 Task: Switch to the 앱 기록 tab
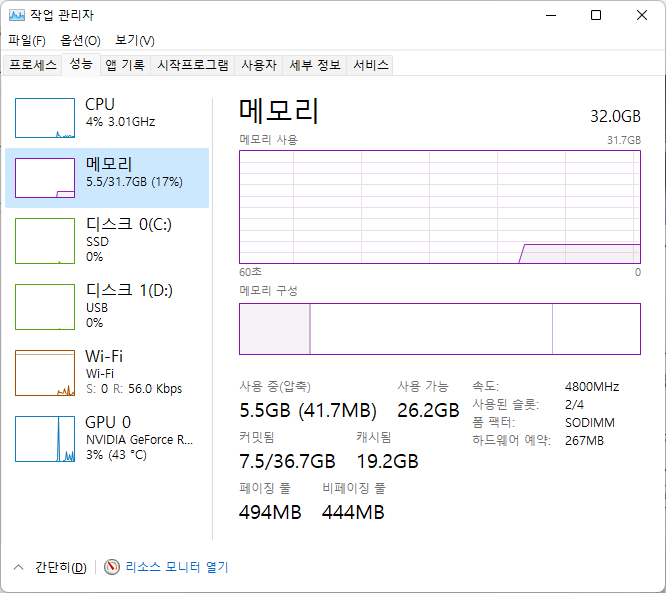tap(125, 65)
